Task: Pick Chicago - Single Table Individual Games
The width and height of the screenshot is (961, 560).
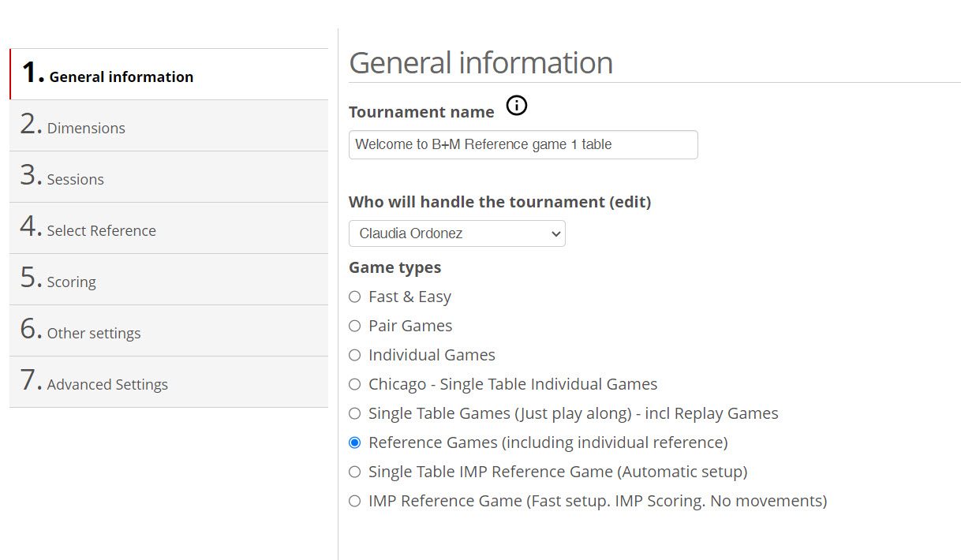Action: pyautogui.click(x=354, y=384)
